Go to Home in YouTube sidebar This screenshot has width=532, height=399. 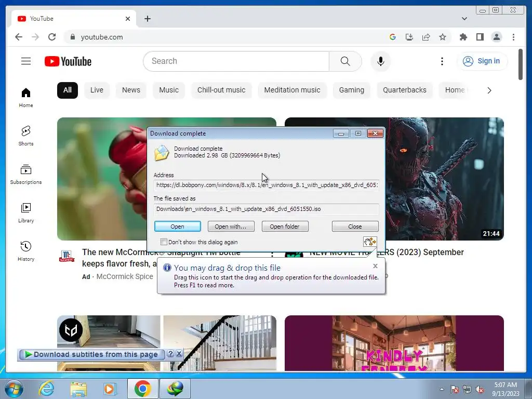(26, 97)
